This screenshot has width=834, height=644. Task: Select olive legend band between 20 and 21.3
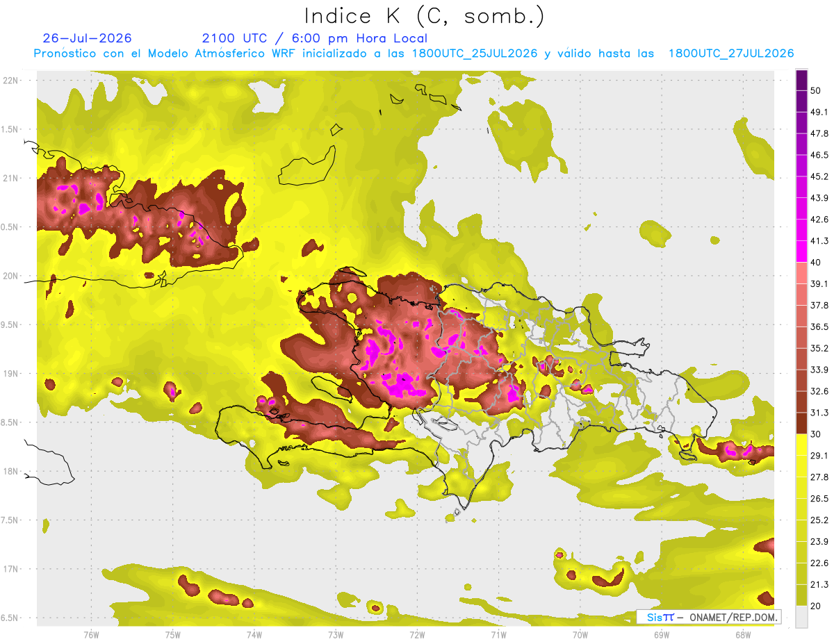point(801,596)
